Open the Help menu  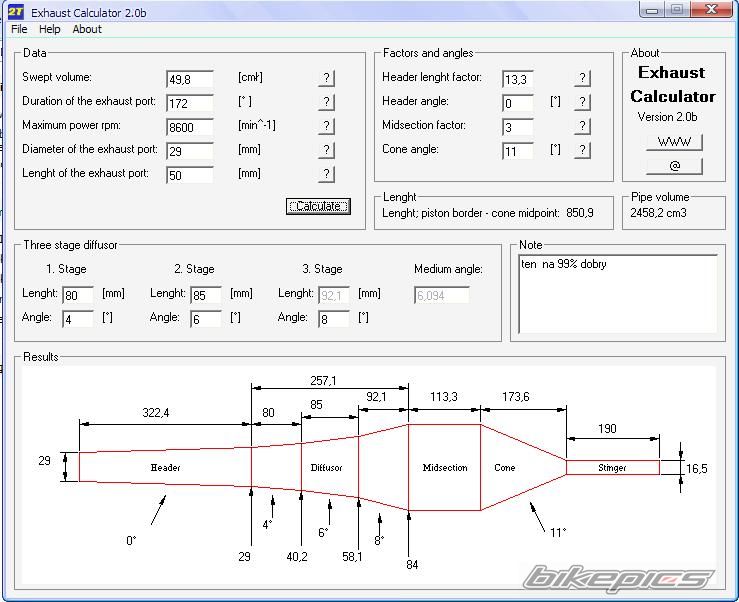[x=50, y=29]
